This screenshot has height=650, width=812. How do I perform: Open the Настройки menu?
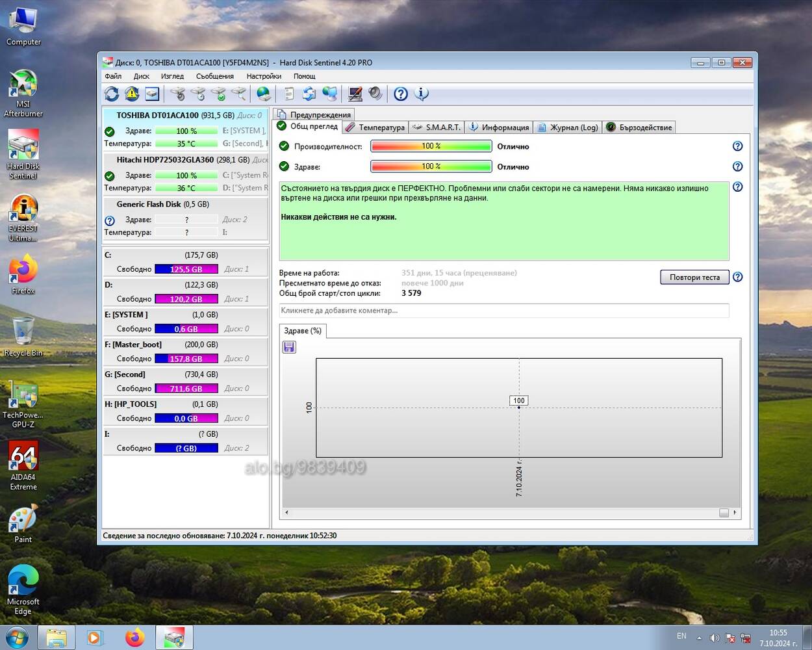pyautogui.click(x=264, y=76)
